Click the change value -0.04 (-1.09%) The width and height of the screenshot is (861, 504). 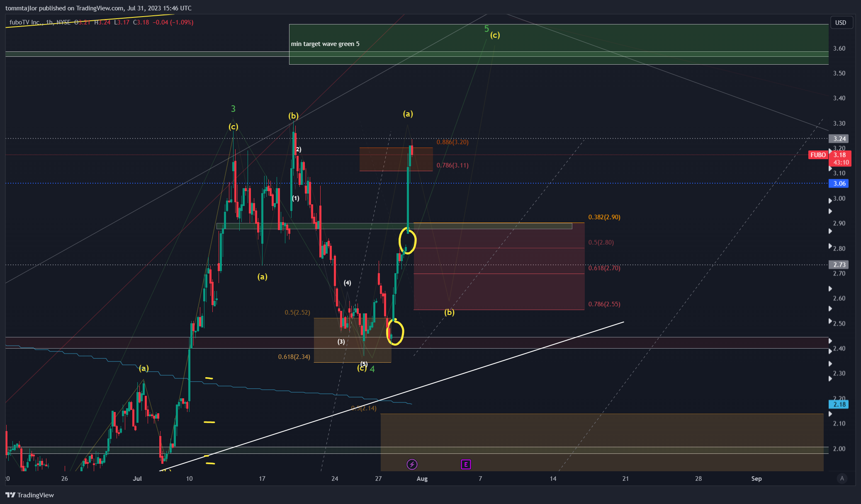(173, 22)
